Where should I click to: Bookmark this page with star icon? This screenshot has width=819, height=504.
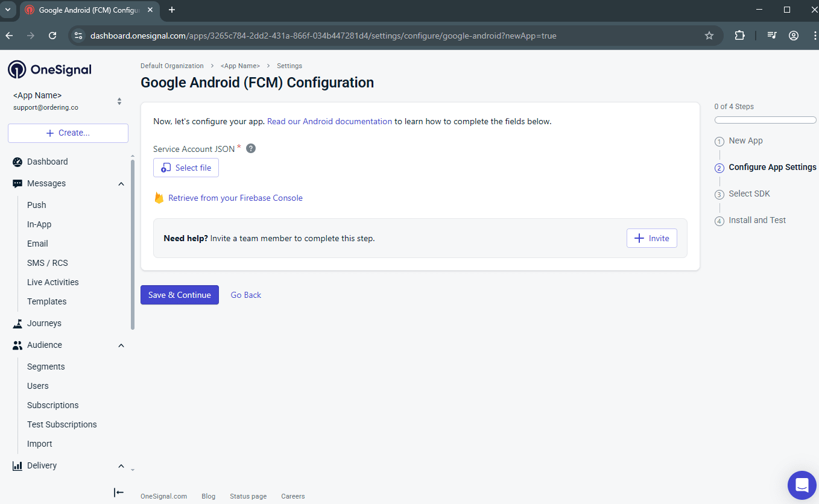pyautogui.click(x=709, y=36)
